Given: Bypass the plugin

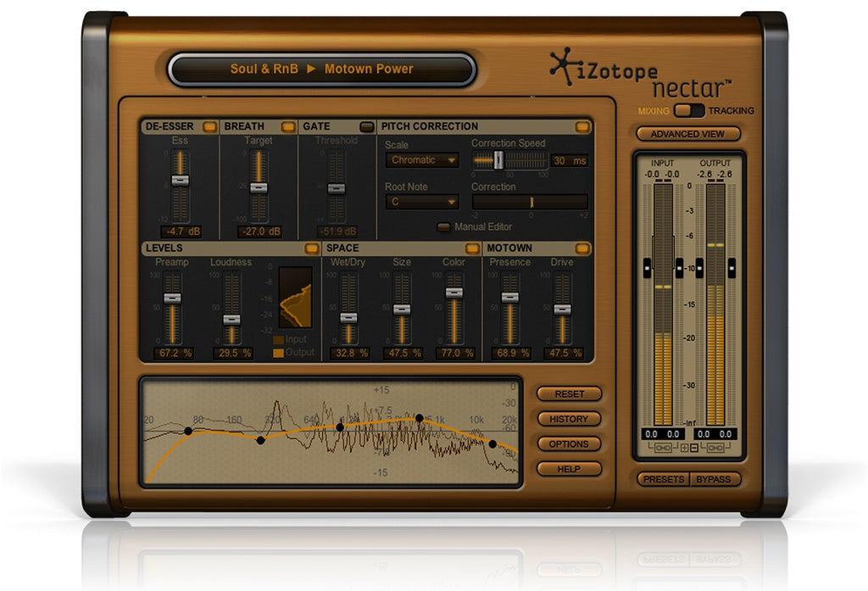Looking at the screenshot, I should pyautogui.click(x=714, y=479).
